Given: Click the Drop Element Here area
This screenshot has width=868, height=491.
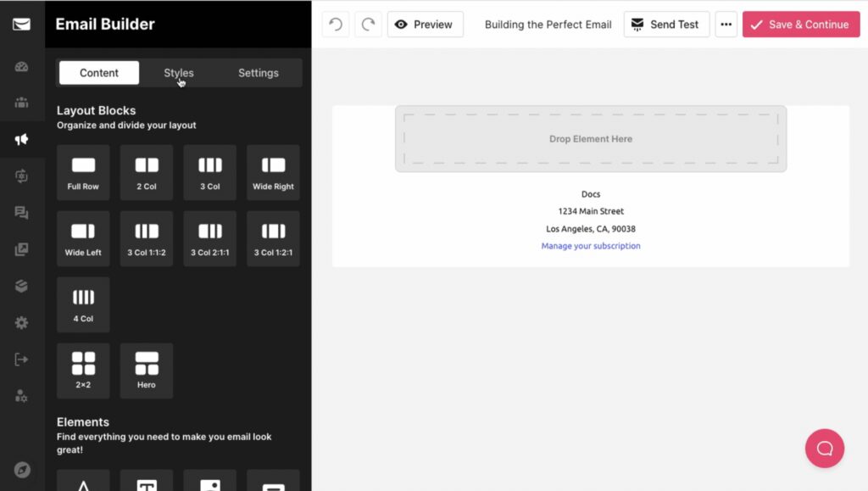Looking at the screenshot, I should click(591, 139).
